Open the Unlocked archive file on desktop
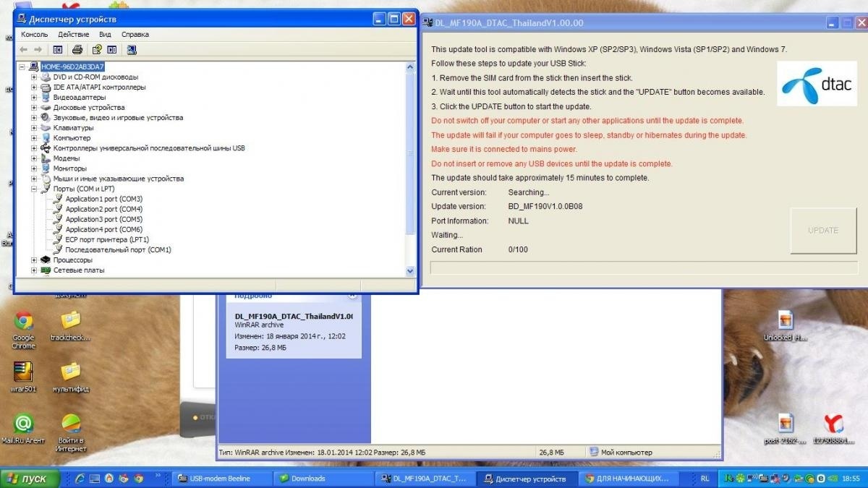 (x=786, y=326)
